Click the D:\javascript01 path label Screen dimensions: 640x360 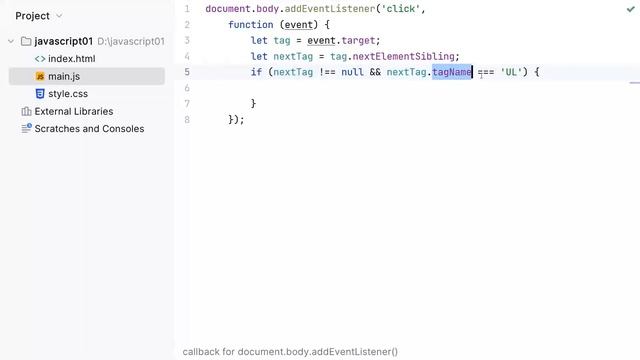pyautogui.click(x=131, y=41)
